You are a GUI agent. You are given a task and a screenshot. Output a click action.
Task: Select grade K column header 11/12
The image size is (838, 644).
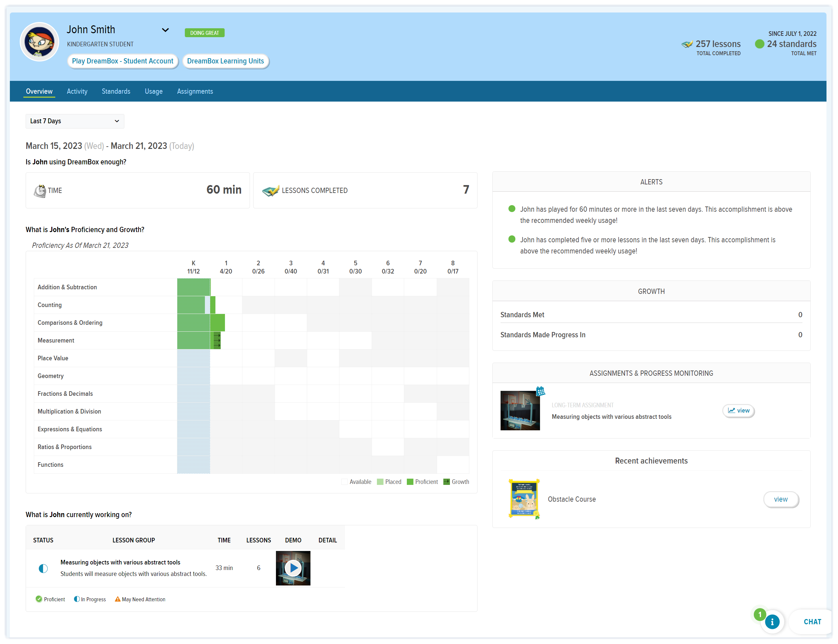(193, 267)
